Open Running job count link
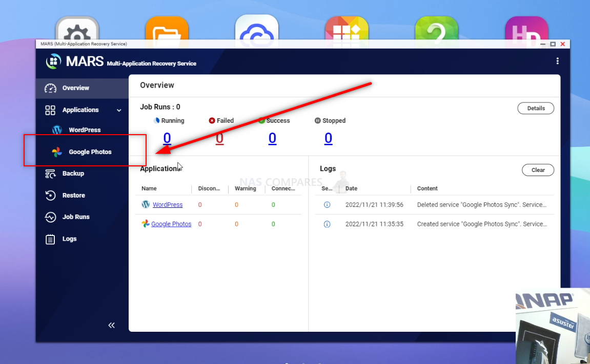This screenshot has height=364, width=590. coord(167,138)
